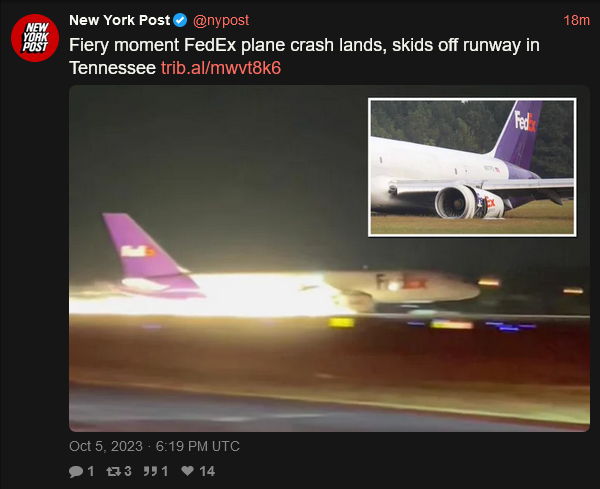The image size is (600, 489).
Task: Click the quote count beside quote marks
Action: 165,471
